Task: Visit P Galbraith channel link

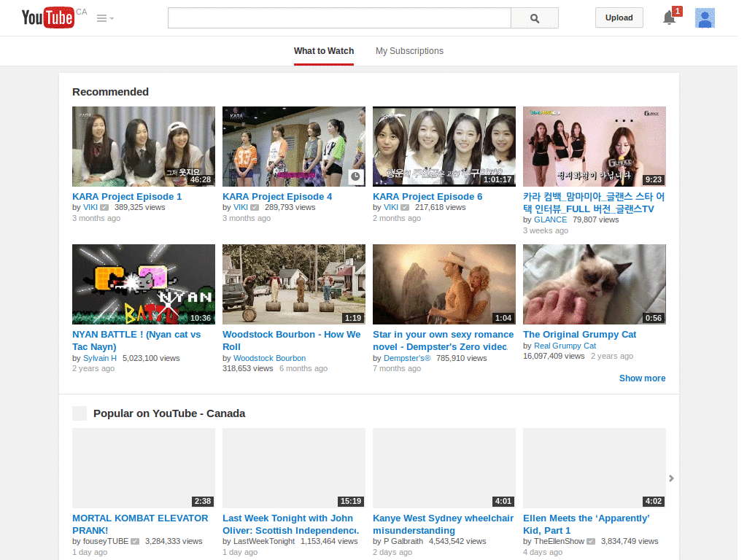Action: (x=403, y=542)
